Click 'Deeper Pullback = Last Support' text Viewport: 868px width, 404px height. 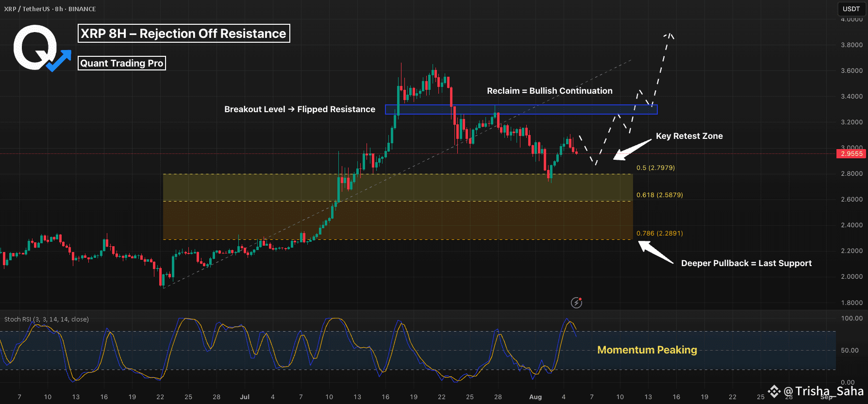pyautogui.click(x=746, y=263)
